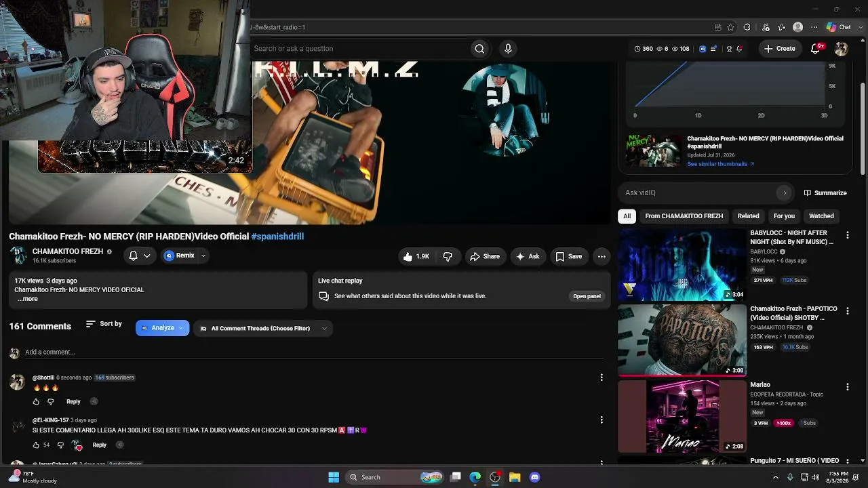Open Copilot Chat in the browser toolbar

click(x=839, y=27)
